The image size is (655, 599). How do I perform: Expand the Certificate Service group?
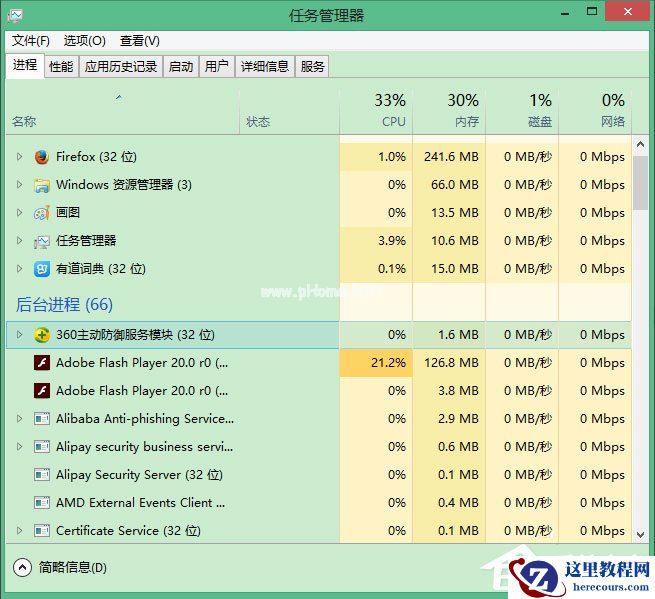[19, 530]
